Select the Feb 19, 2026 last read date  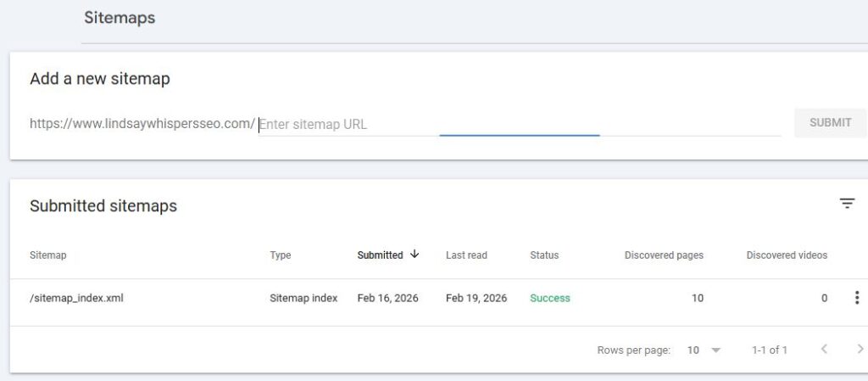pos(476,298)
